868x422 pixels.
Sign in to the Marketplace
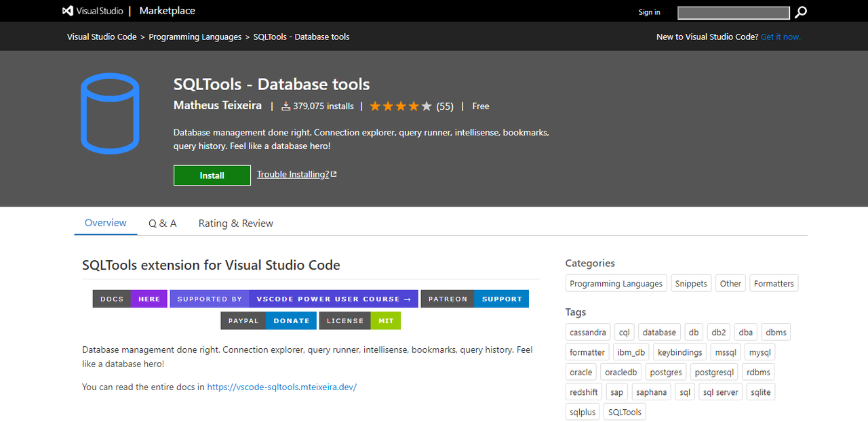point(649,12)
